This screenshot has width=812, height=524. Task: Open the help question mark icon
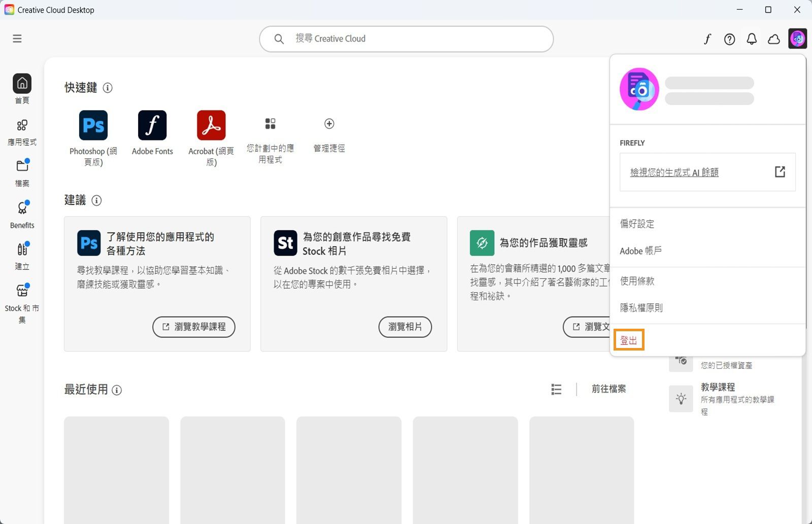pyautogui.click(x=729, y=39)
